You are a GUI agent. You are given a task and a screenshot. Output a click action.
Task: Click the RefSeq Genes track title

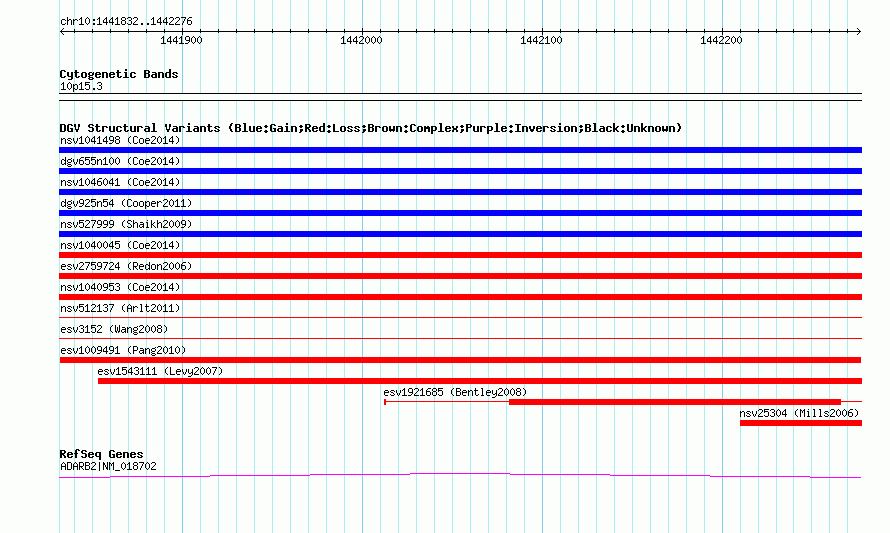coord(101,454)
